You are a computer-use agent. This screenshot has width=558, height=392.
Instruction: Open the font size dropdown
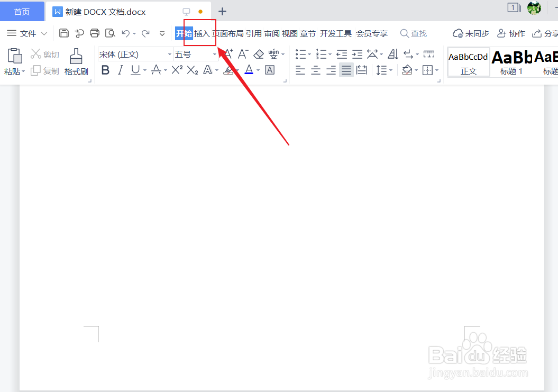(215, 54)
